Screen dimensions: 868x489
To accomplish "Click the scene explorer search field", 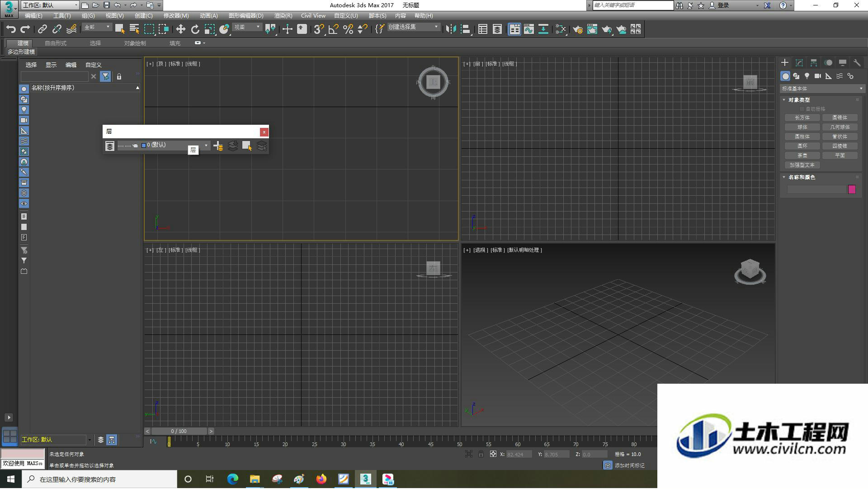I will (x=55, y=76).
